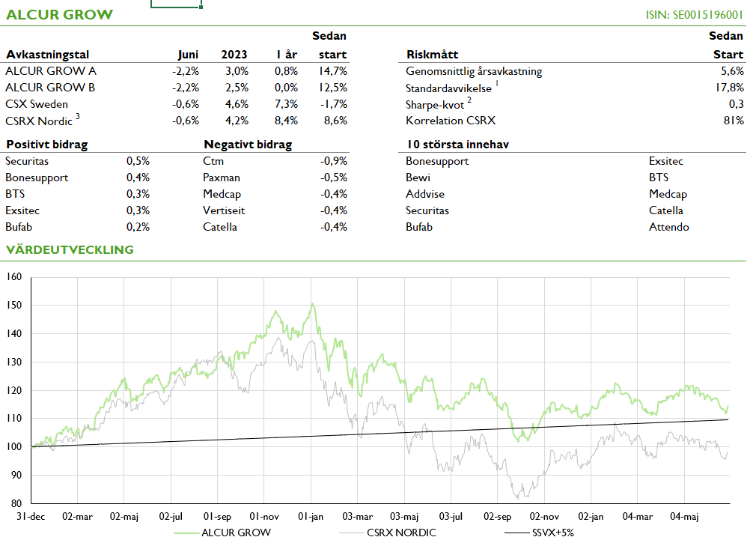
Task: Click the 160 value on the vertical axis
Action: click(x=14, y=277)
